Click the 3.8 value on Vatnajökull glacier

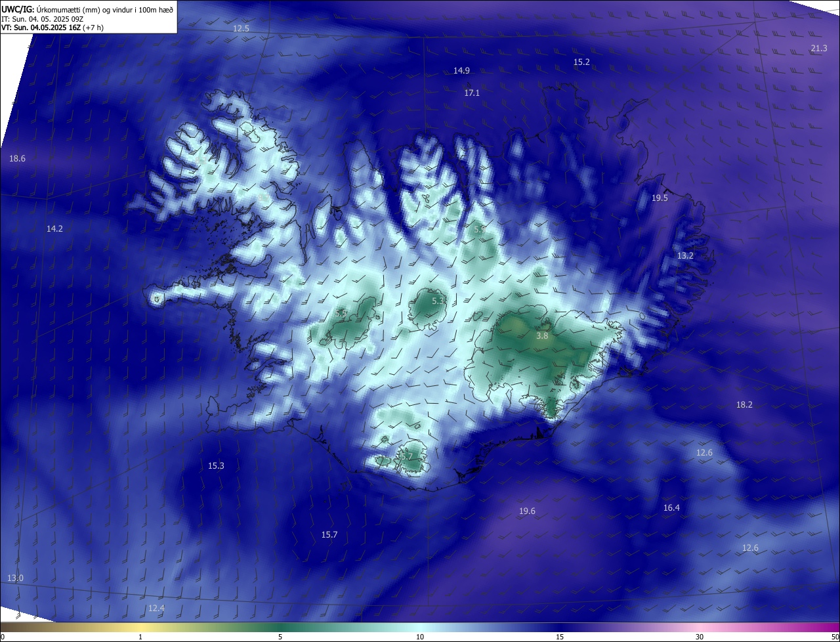click(542, 336)
